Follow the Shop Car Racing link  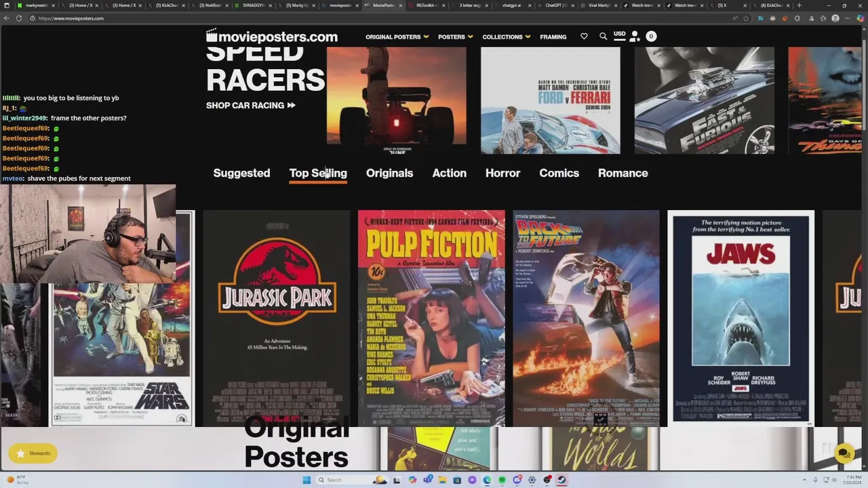tap(251, 105)
